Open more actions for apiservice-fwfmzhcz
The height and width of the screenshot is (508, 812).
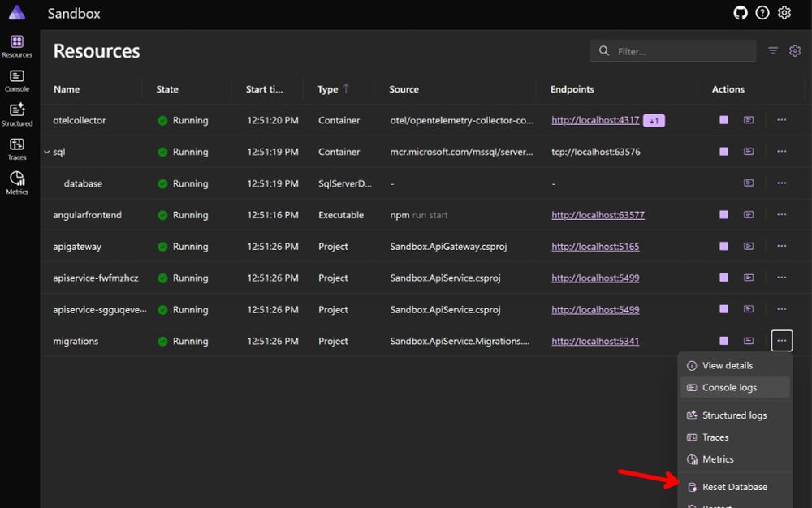click(x=781, y=278)
